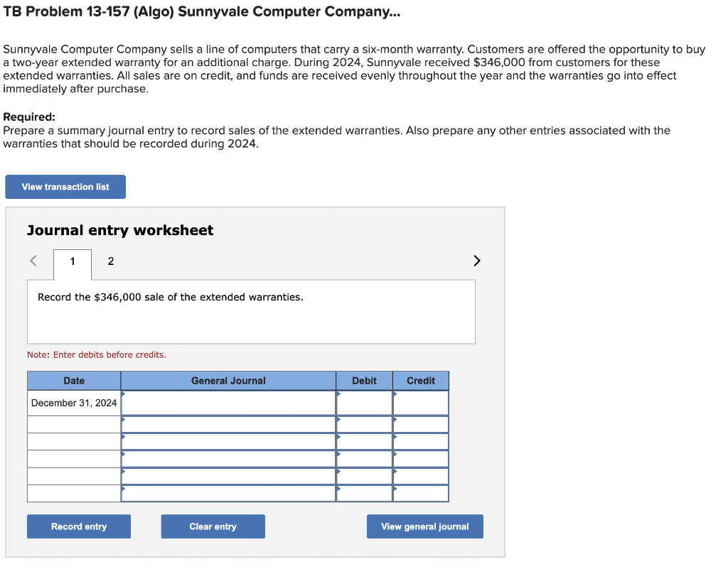Click first row Debit amount field
Viewport: 728px width, 574px height.
365,403
